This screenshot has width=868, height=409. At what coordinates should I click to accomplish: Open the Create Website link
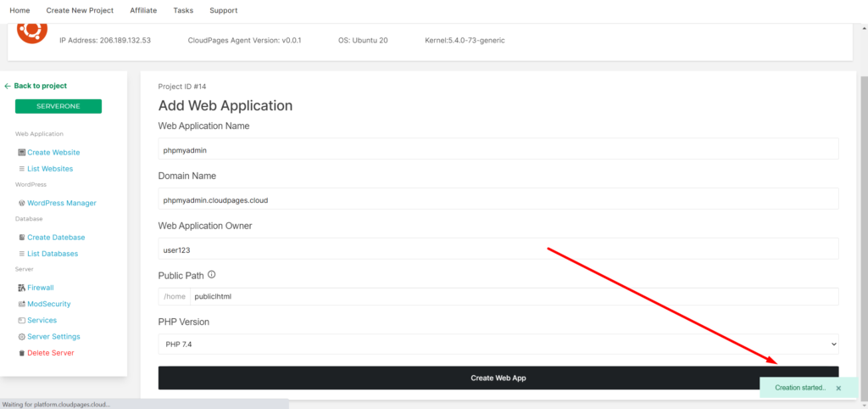(53, 153)
